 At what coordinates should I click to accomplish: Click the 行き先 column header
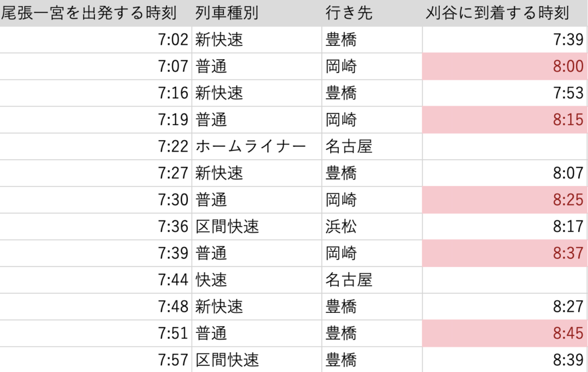(372, 13)
